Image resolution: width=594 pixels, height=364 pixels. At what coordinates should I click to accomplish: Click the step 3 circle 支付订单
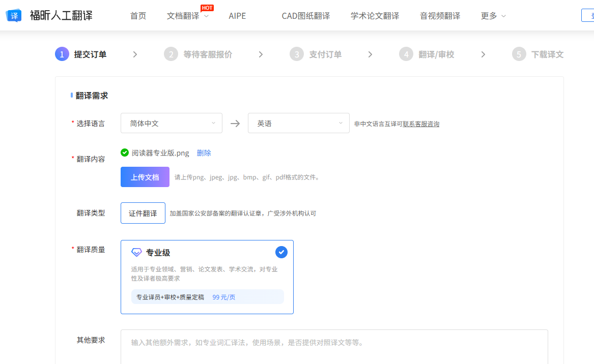(297, 54)
